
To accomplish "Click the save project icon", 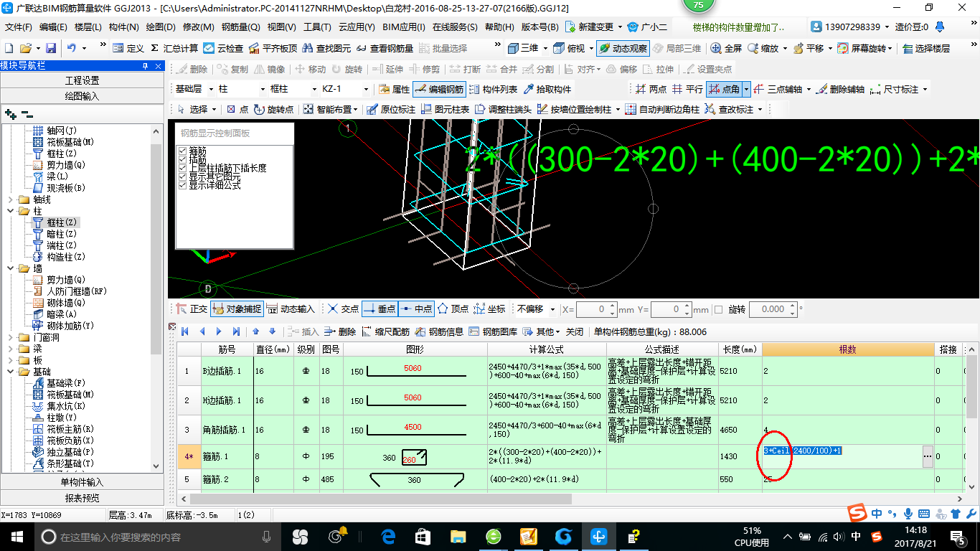I will 51,48.
